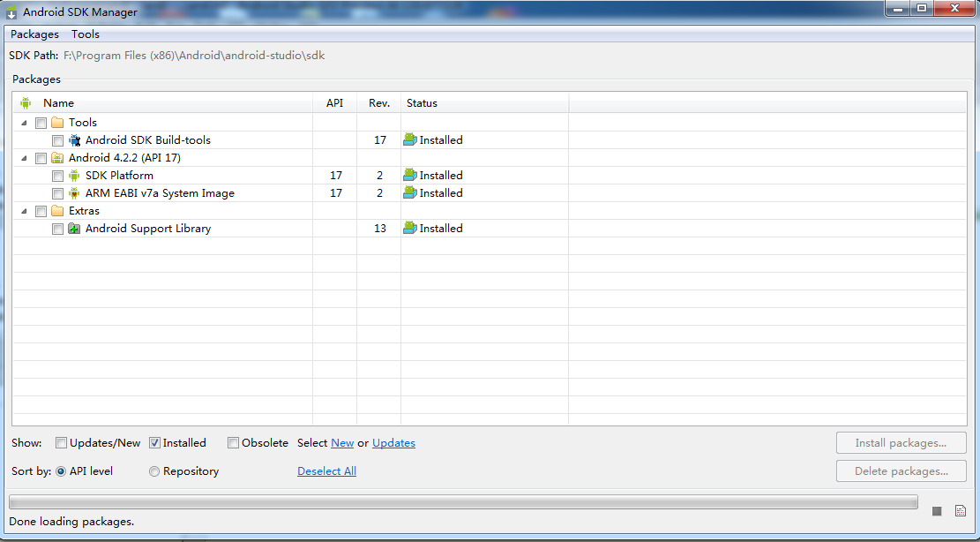Click the Name column header

(162, 103)
